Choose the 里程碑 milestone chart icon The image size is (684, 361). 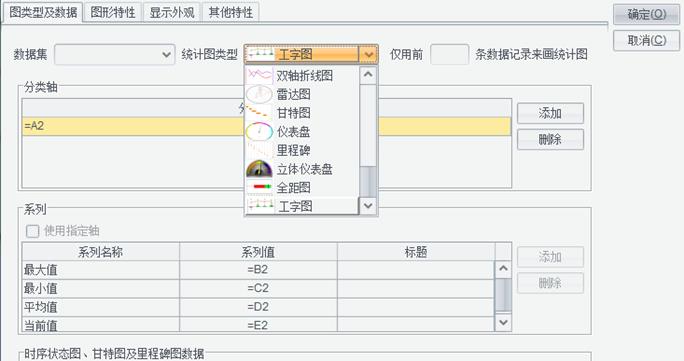pyautogui.click(x=260, y=150)
